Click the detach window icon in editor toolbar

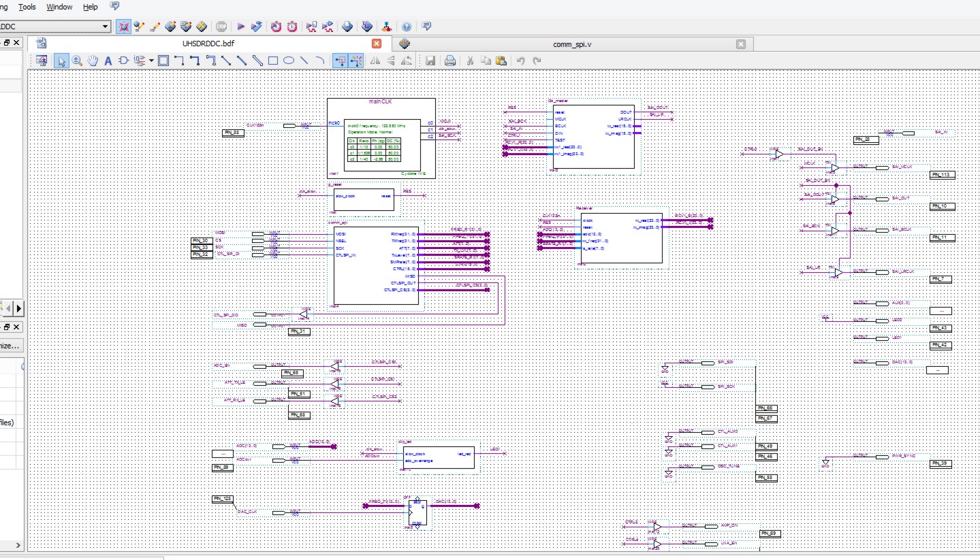(x=42, y=61)
